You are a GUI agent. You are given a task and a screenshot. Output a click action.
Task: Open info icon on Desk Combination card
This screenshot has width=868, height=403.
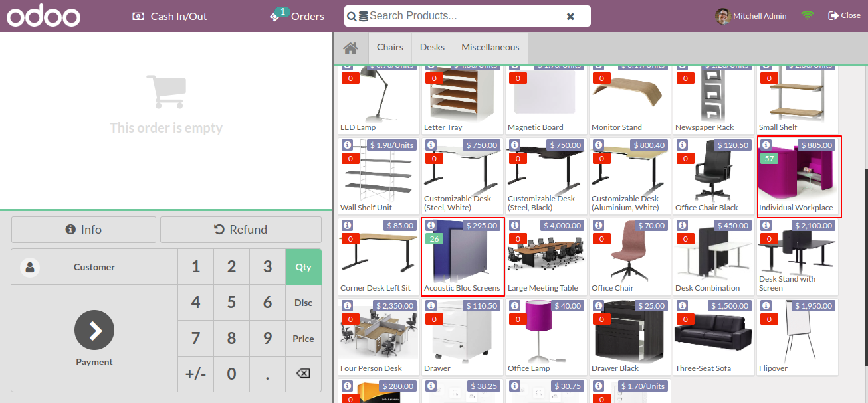(682, 225)
